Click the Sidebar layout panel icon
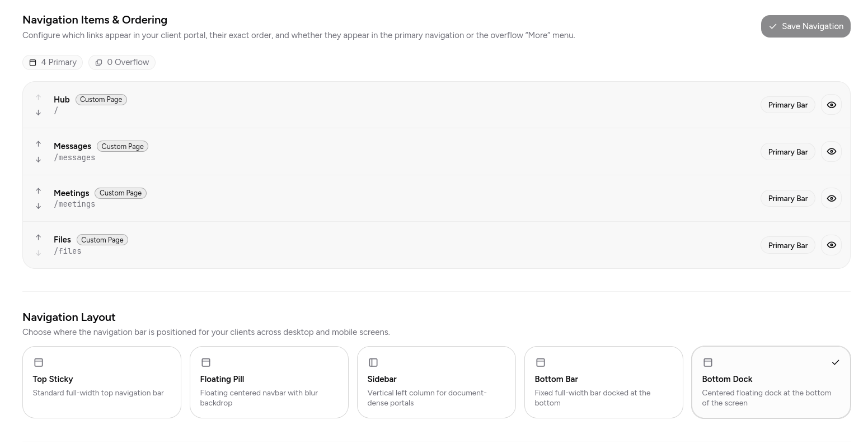Image resolution: width=868 pixels, height=443 pixels. pos(373,362)
